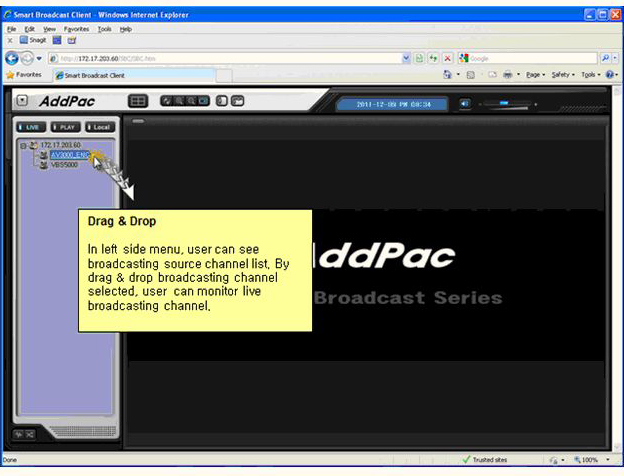
Task: Click the page vertical scrollbar
Action: pos(617,267)
